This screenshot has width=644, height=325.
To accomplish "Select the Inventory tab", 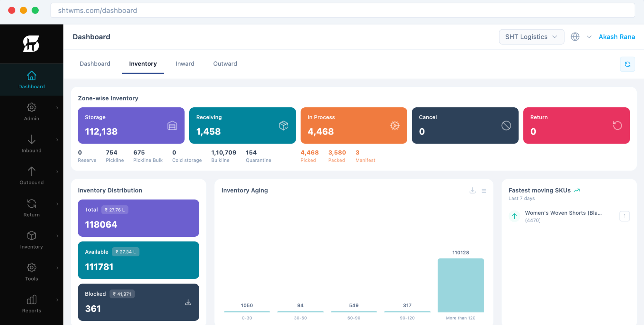I will pyautogui.click(x=143, y=64).
